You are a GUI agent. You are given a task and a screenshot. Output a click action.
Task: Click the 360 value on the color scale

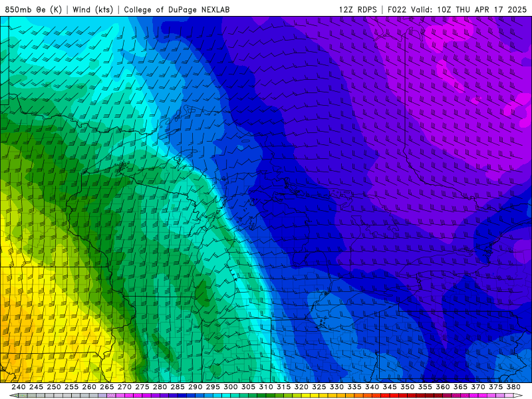tap(443, 387)
